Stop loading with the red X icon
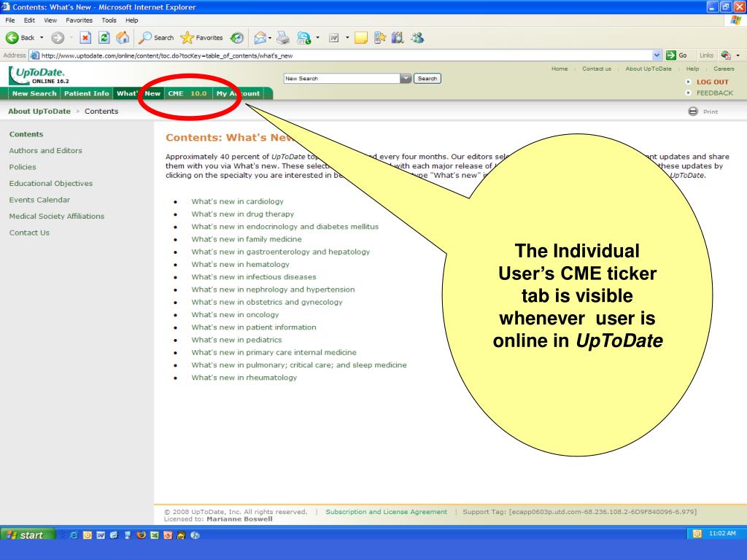This screenshot has height=560, width=747. [x=85, y=38]
